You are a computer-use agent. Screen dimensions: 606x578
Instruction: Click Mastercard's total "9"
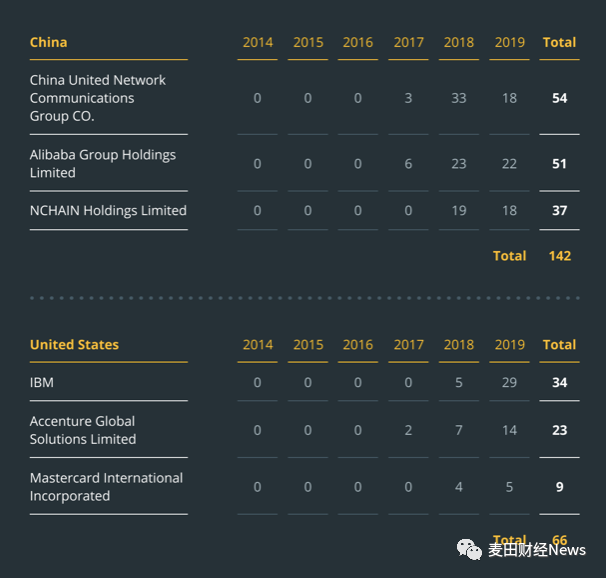pyautogui.click(x=559, y=487)
